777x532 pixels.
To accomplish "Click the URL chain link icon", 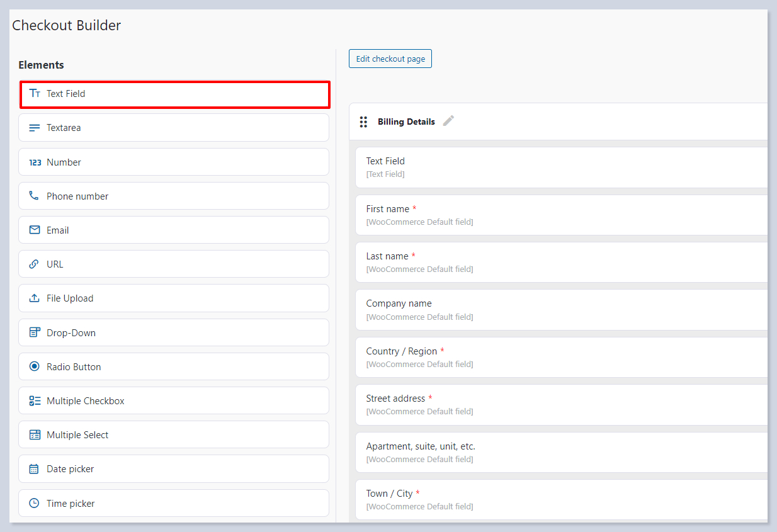I will point(34,264).
